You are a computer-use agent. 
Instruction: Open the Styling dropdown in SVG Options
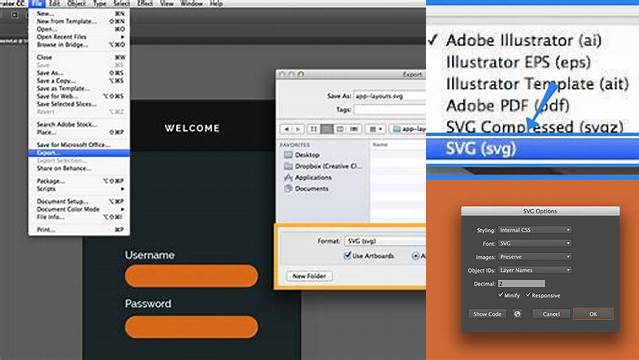click(x=535, y=230)
